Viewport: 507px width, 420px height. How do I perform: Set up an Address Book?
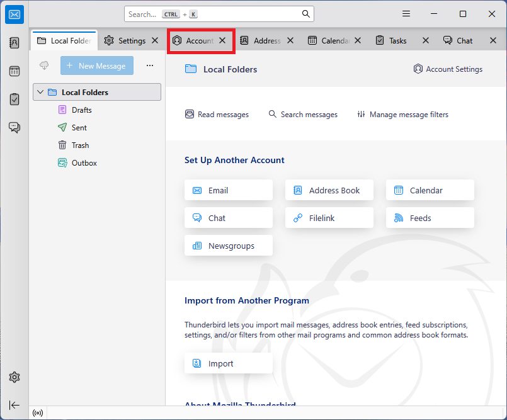pos(329,190)
